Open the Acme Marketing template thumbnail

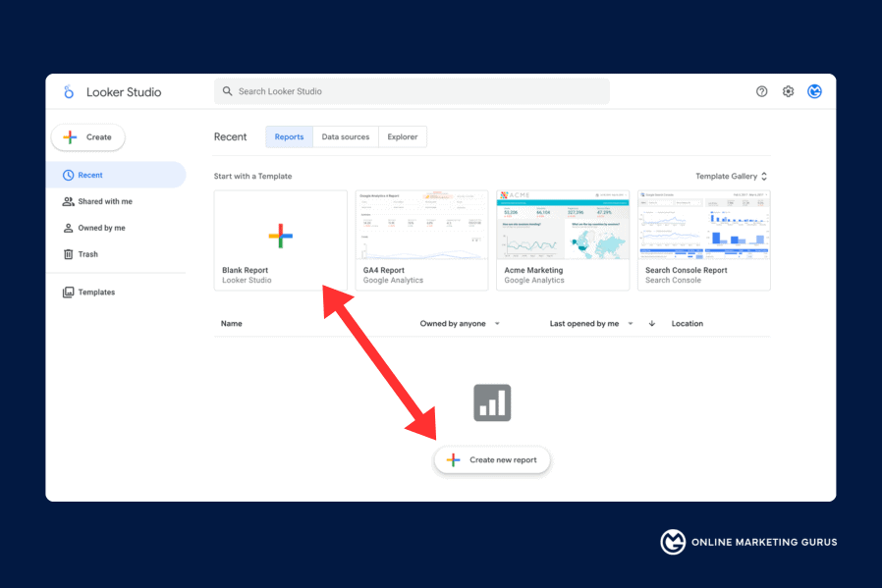click(x=563, y=225)
